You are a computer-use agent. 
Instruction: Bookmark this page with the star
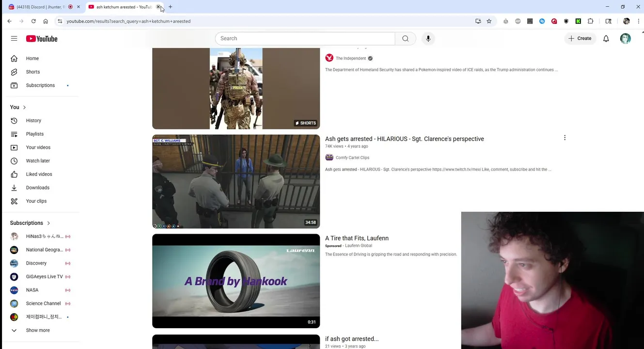tap(489, 21)
